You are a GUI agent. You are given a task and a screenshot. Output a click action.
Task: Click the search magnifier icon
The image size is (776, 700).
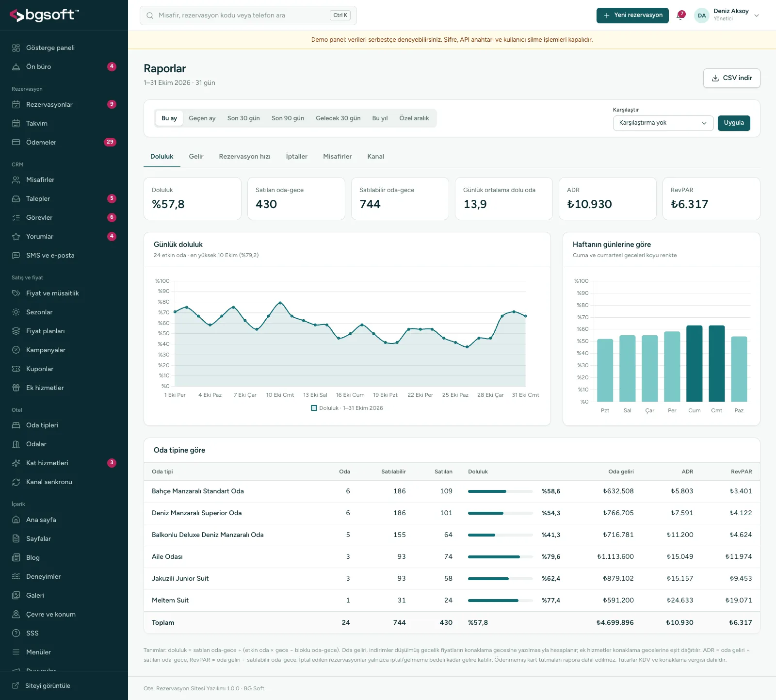pyautogui.click(x=150, y=16)
